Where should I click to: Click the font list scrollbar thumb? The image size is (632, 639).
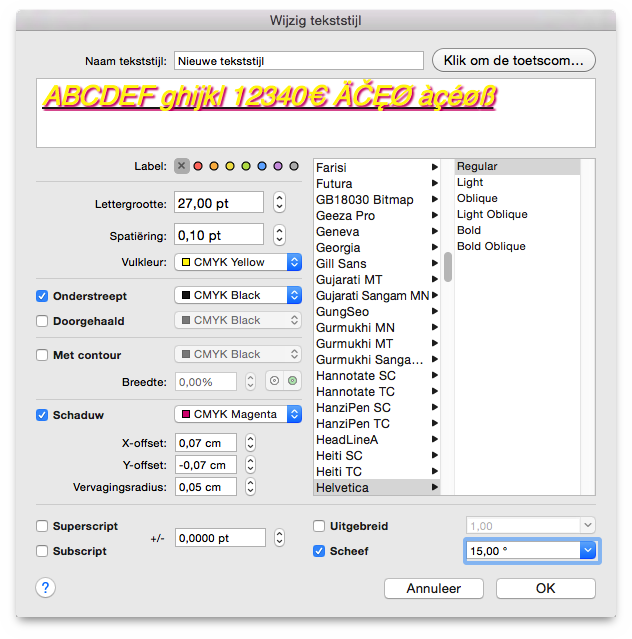(448, 267)
